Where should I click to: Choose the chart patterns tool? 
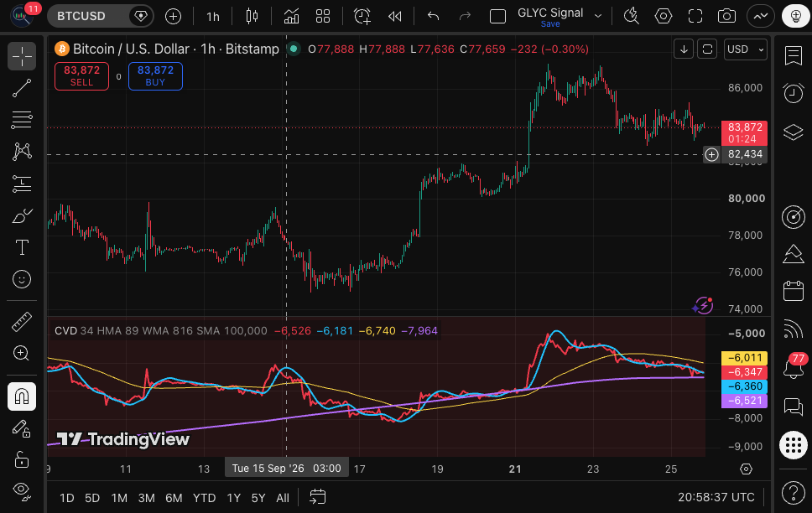(x=22, y=152)
